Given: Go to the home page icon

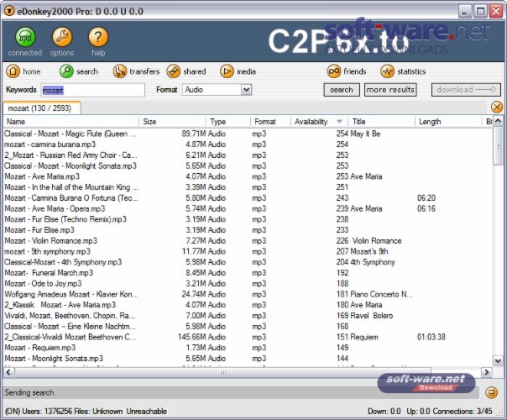Looking at the screenshot, I should (13, 71).
